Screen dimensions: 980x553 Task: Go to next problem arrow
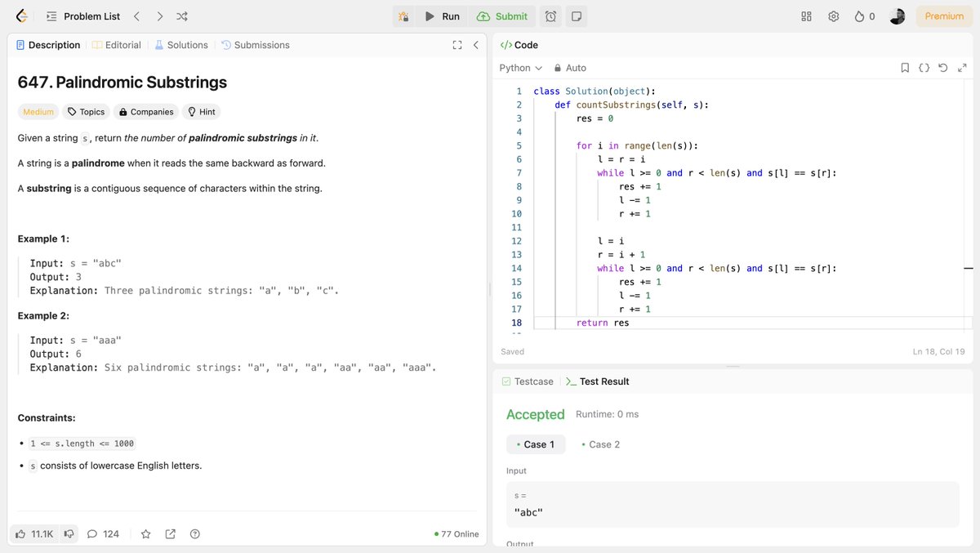click(x=159, y=16)
